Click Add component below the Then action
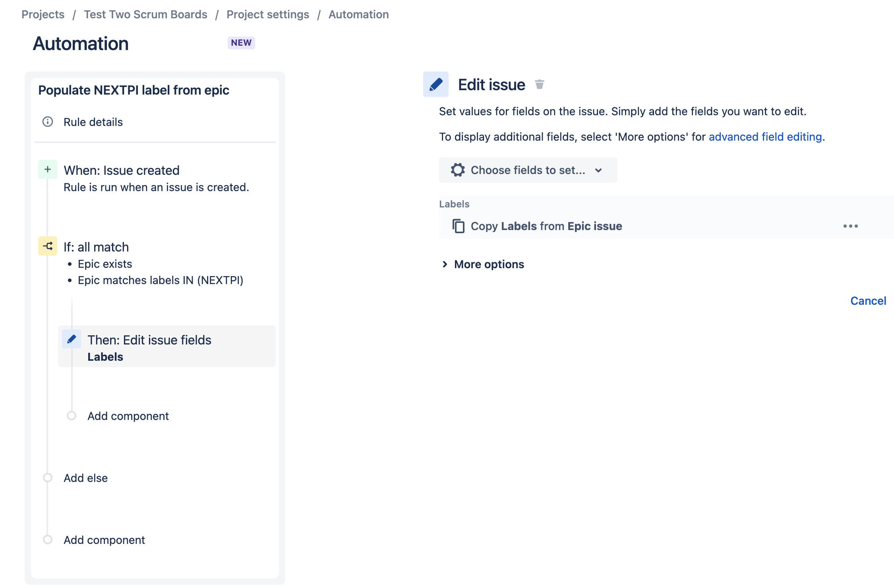This screenshot has width=894, height=588. 128,416
